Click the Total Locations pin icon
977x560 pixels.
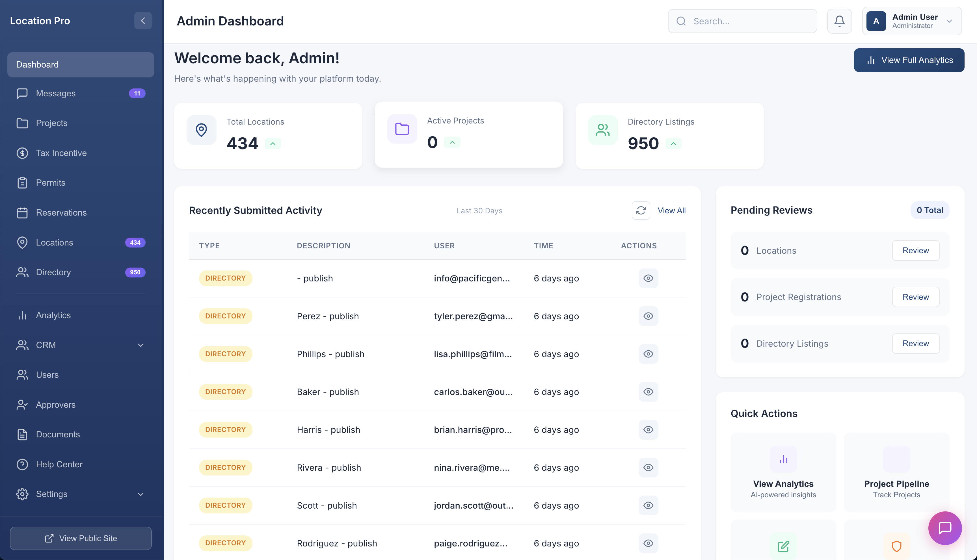pyautogui.click(x=201, y=130)
